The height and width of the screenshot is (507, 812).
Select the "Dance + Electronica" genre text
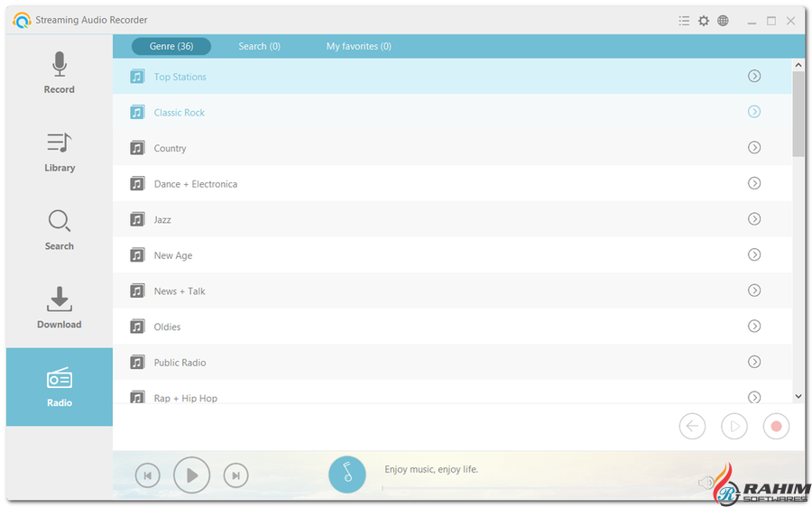196,184
